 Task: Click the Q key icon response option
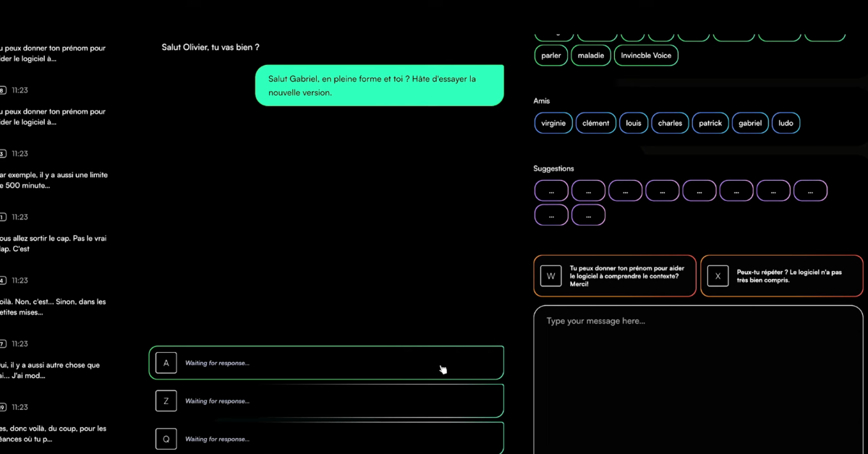166,439
